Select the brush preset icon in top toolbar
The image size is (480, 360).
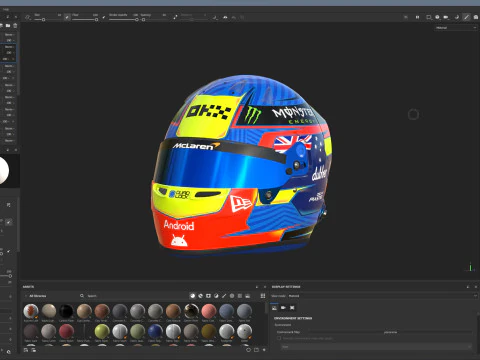click(28, 17)
